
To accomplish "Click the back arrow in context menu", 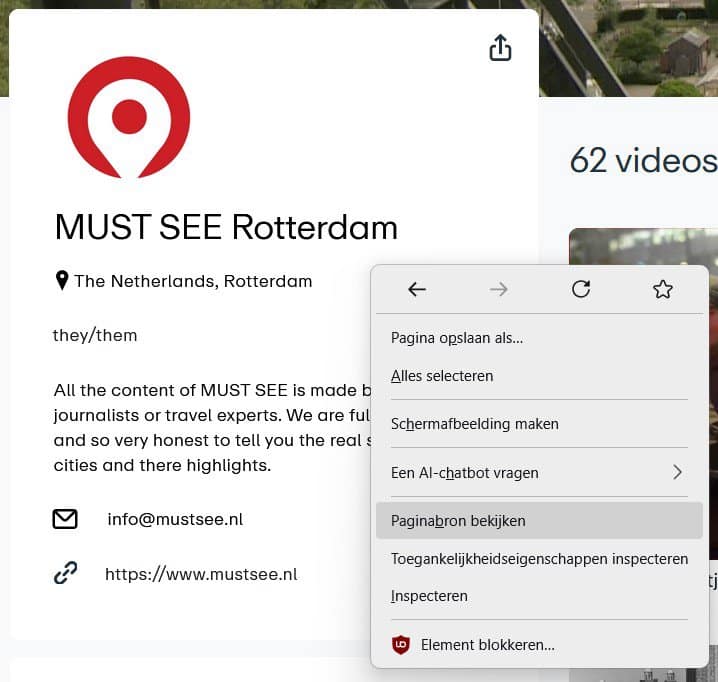I will [x=417, y=289].
